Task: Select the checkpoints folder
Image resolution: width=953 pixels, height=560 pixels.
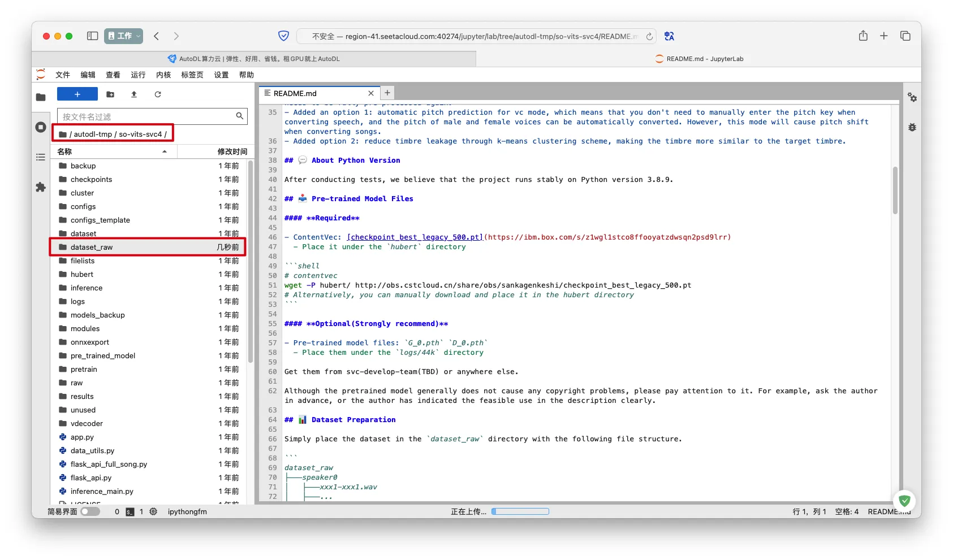Action: click(x=149, y=180)
